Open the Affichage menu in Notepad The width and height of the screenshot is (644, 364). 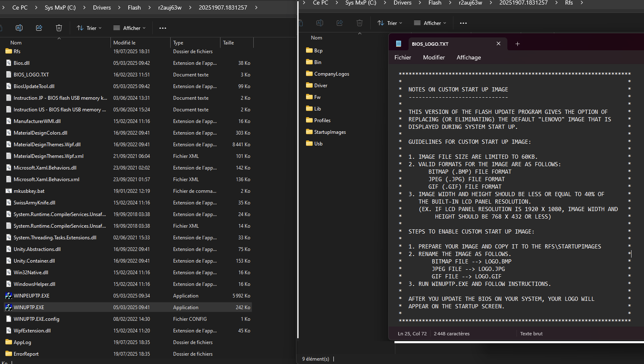pos(469,57)
